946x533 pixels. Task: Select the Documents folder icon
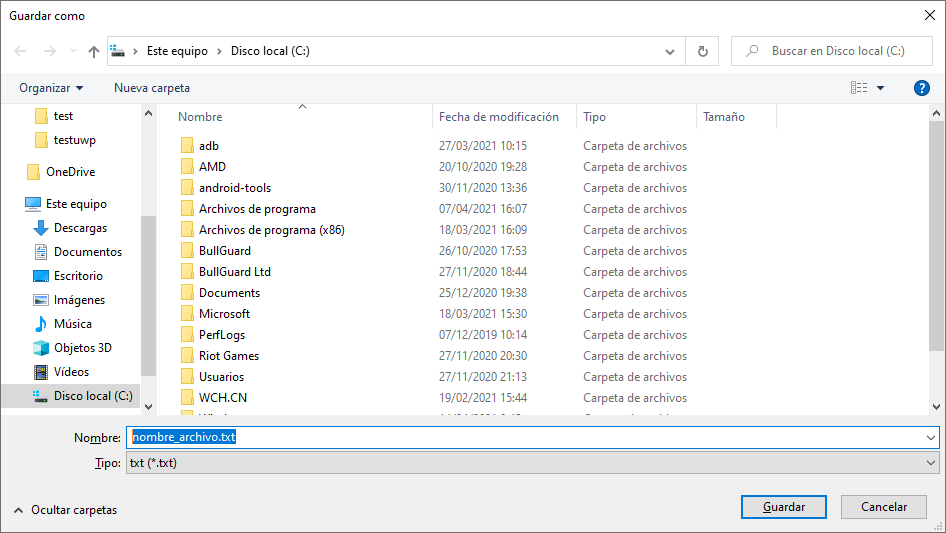187,293
